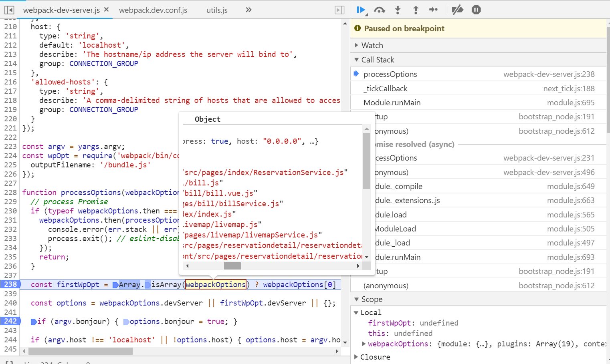Click ReservationService.js path in Object popup
Image resolution: width=610 pixels, height=364 pixels.
click(x=265, y=172)
